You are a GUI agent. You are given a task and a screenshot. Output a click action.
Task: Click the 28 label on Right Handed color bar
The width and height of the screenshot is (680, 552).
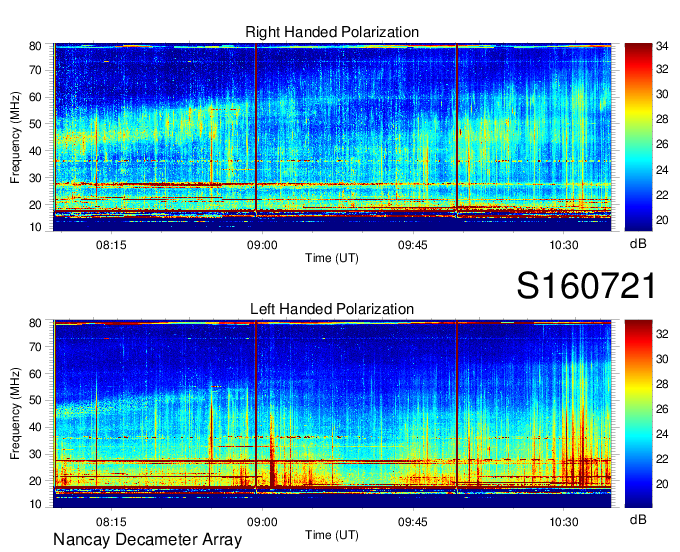point(662,119)
